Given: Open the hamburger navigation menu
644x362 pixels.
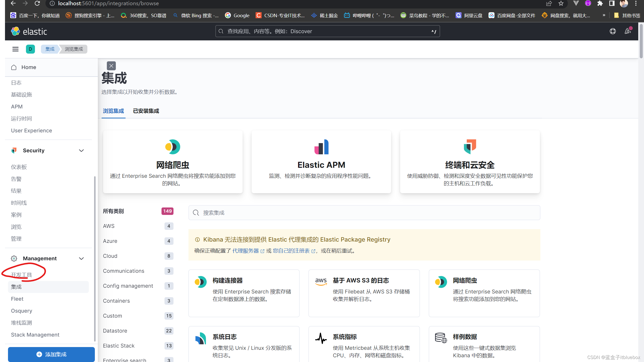Looking at the screenshot, I should (15, 49).
